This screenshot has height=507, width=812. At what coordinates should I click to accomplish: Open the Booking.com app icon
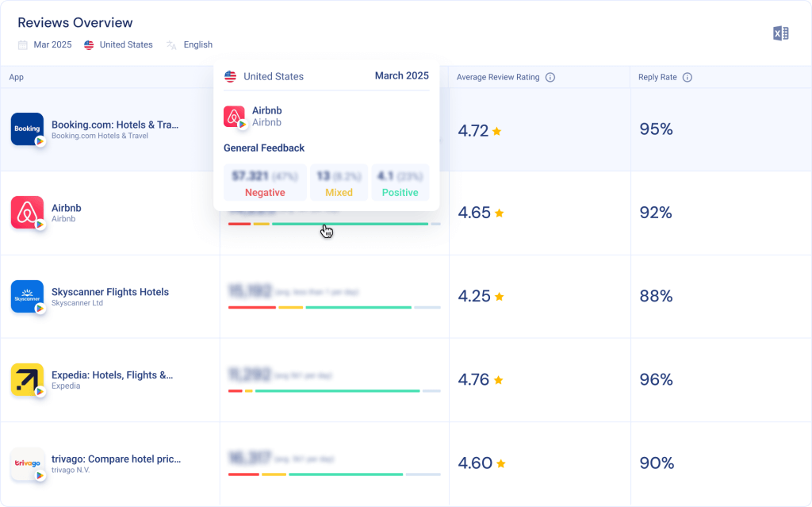27,129
